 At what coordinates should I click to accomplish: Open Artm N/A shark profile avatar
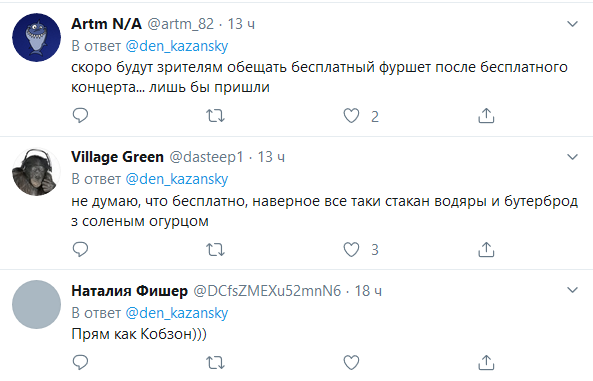point(36,37)
